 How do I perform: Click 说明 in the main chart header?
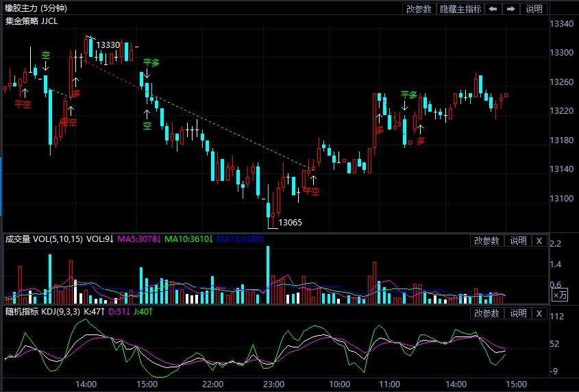534,9
